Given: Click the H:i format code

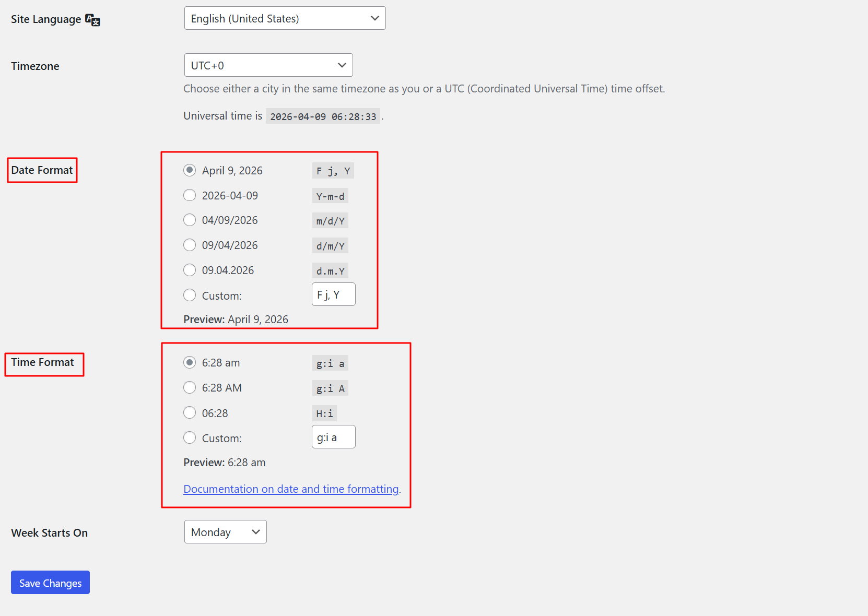Looking at the screenshot, I should 324,413.
